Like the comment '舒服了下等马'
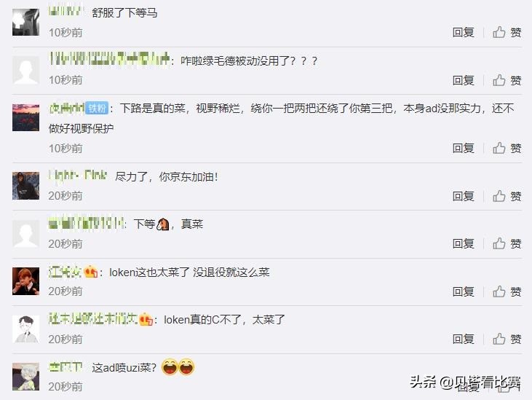 coord(507,32)
